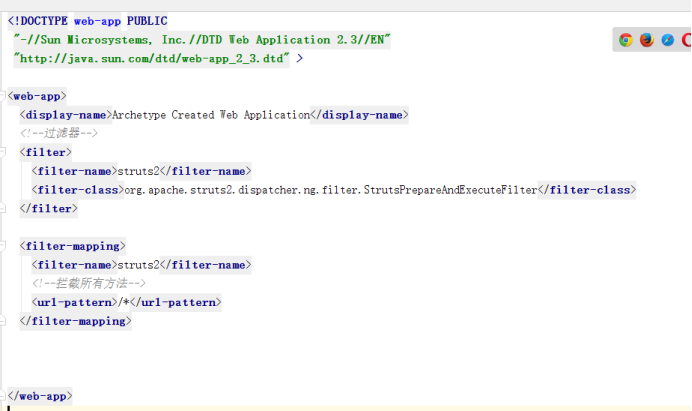
Task: Click the "org.apache.struts2.dispatcher.ng.filter.StrutsPrepareAndExecuteFilter" class name
Action: coord(331,190)
